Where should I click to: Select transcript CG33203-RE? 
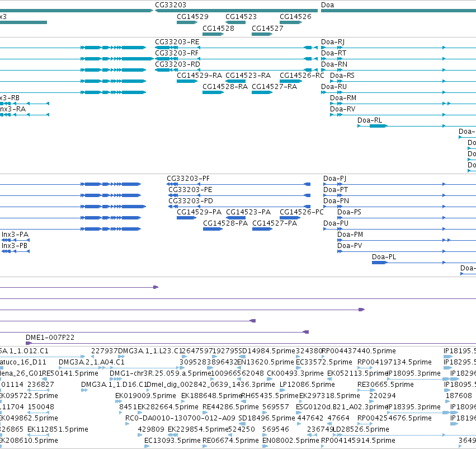click(x=236, y=48)
